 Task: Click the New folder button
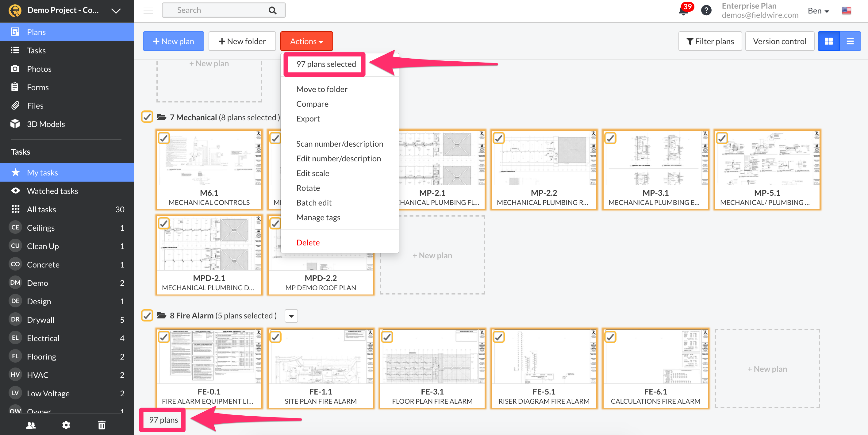coord(242,41)
